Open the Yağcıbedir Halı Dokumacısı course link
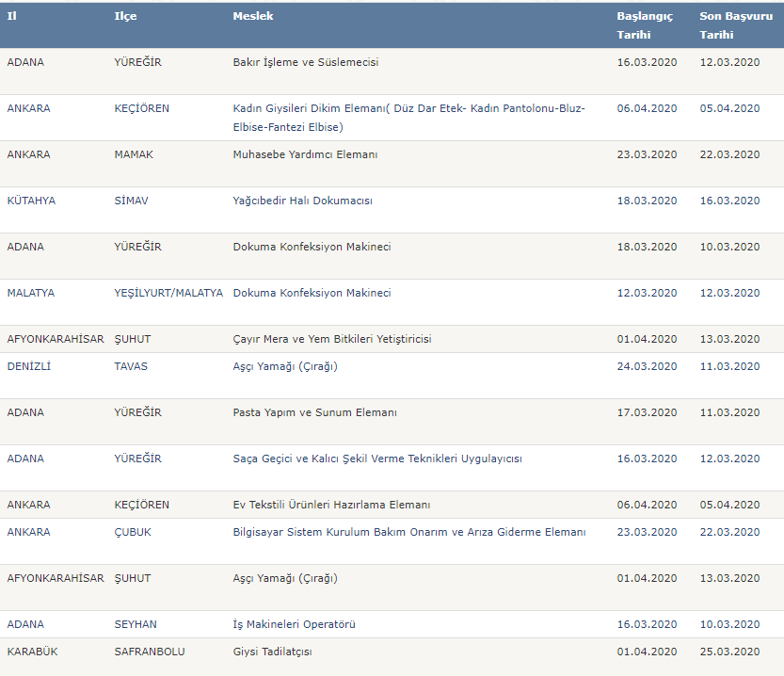 point(302,201)
